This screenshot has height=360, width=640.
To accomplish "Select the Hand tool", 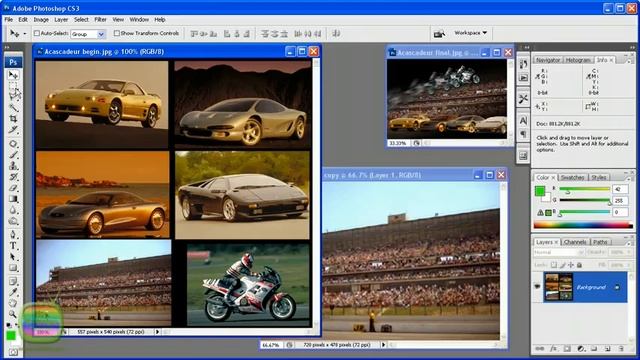I will (13, 303).
